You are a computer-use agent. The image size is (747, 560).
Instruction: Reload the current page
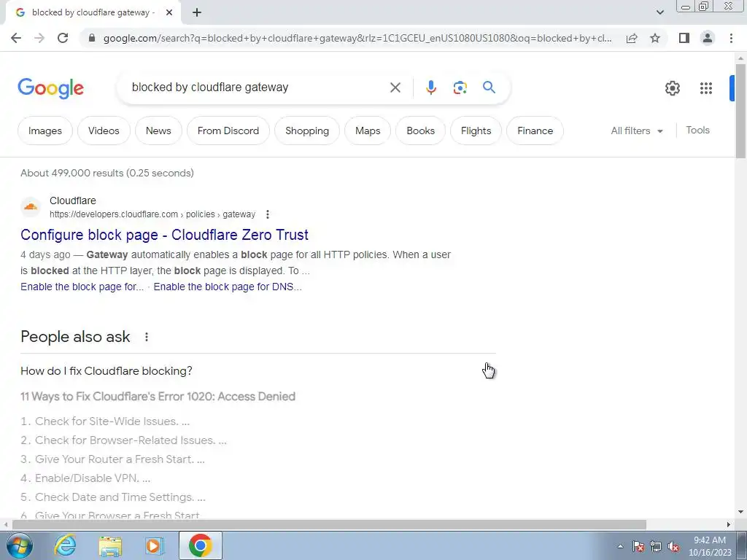point(63,38)
